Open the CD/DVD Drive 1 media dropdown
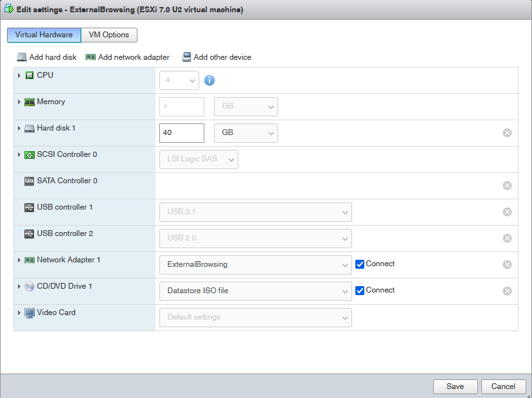This screenshot has height=398, width=532. (255, 290)
